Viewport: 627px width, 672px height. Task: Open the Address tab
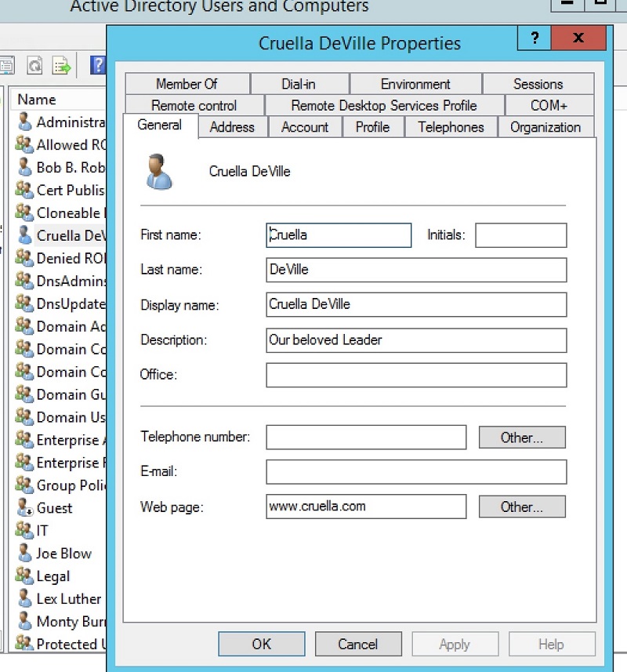[232, 127]
